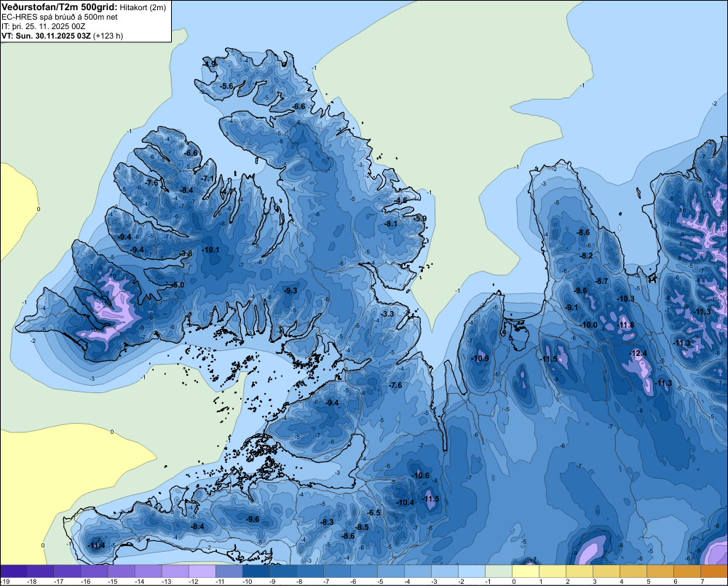Pick the pale yellow 0 legend swatch

point(526,571)
